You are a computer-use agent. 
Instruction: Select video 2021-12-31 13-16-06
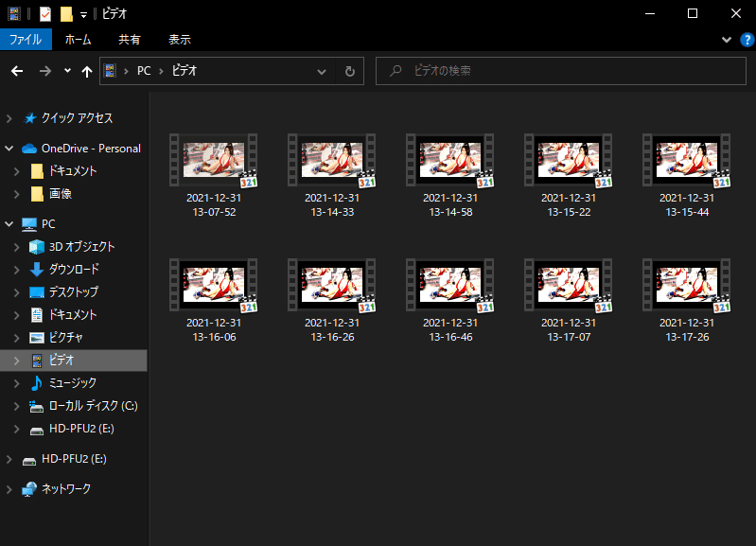(214, 301)
